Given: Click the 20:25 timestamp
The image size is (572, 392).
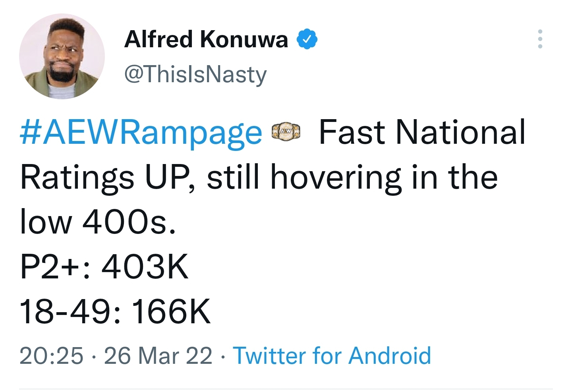Looking at the screenshot, I should pos(52,355).
